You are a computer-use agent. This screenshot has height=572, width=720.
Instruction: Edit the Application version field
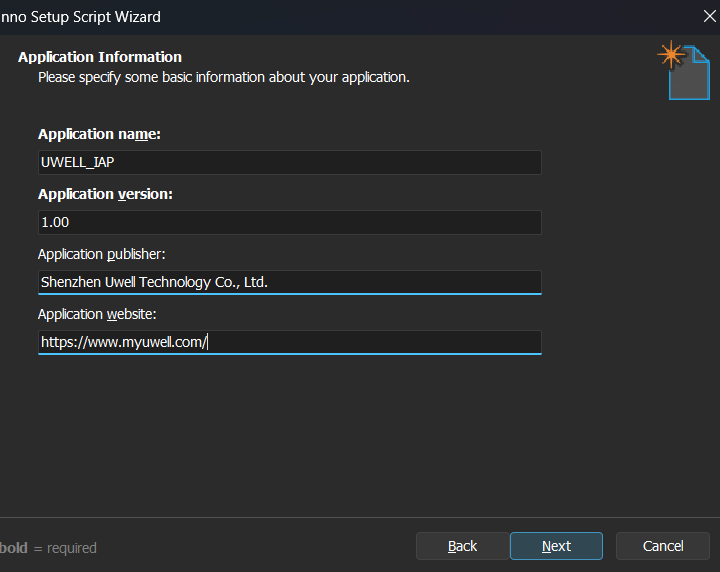290,222
